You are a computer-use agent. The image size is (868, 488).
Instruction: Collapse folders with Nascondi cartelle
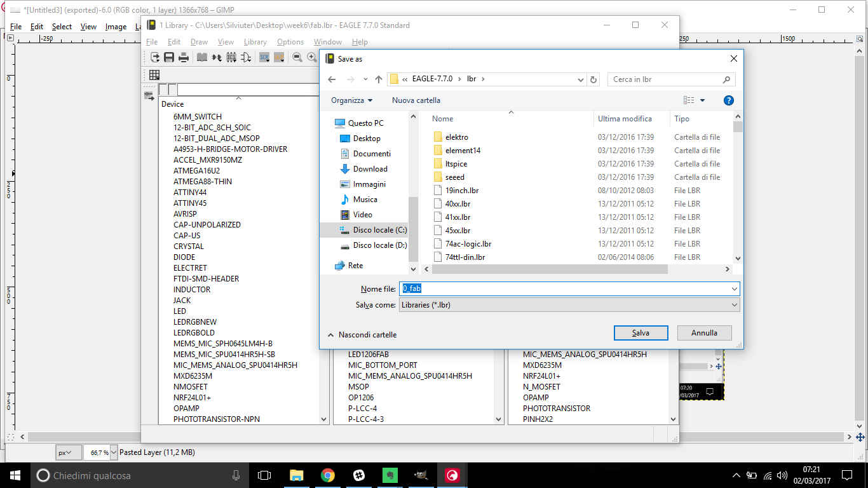[362, 334]
